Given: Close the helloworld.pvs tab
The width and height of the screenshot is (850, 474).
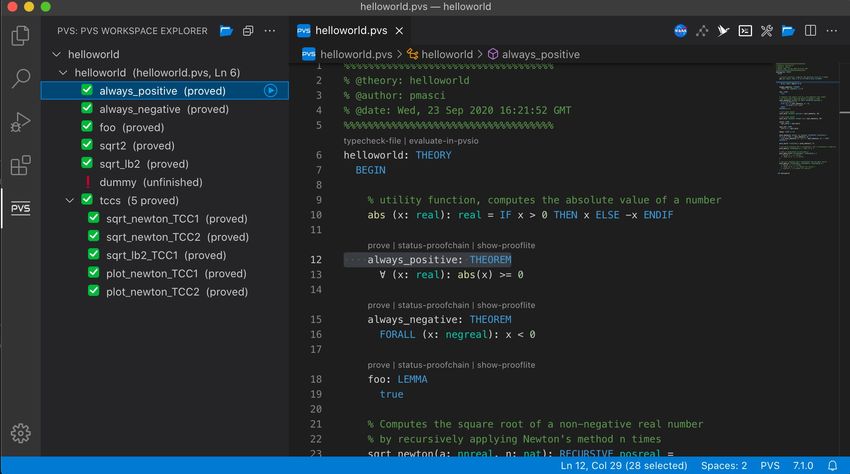Looking at the screenshot, I should tap(399, 31).
